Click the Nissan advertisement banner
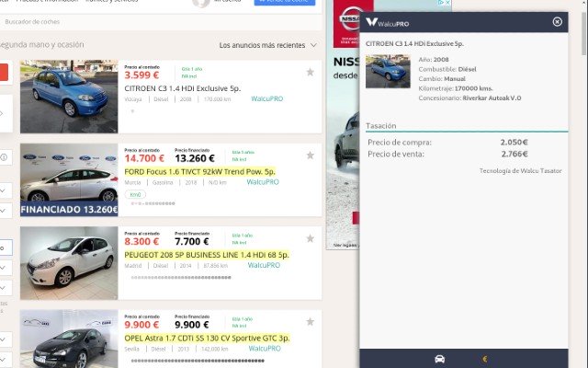This screenshot has height=368, width=588. pos(343,124)
